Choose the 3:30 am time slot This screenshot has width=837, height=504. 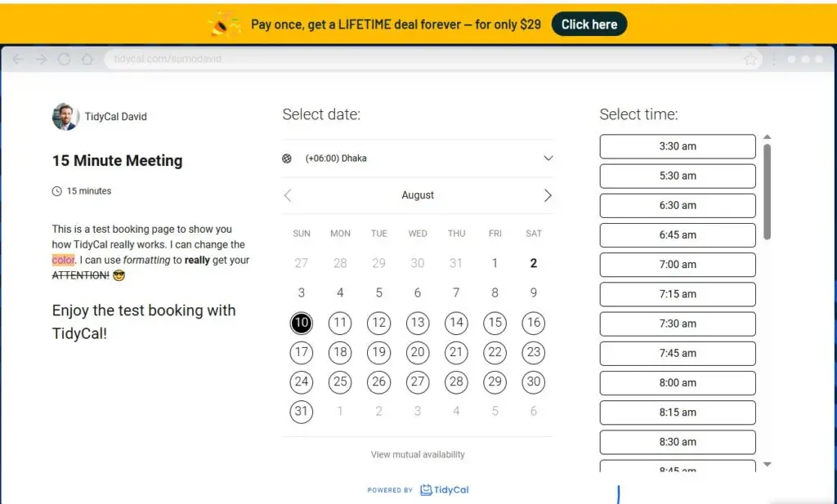[x=678, y=146]
